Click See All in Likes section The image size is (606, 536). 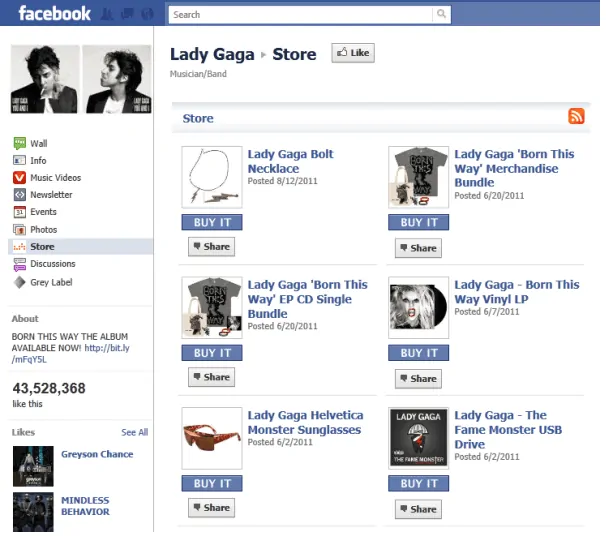coord(134,432)
